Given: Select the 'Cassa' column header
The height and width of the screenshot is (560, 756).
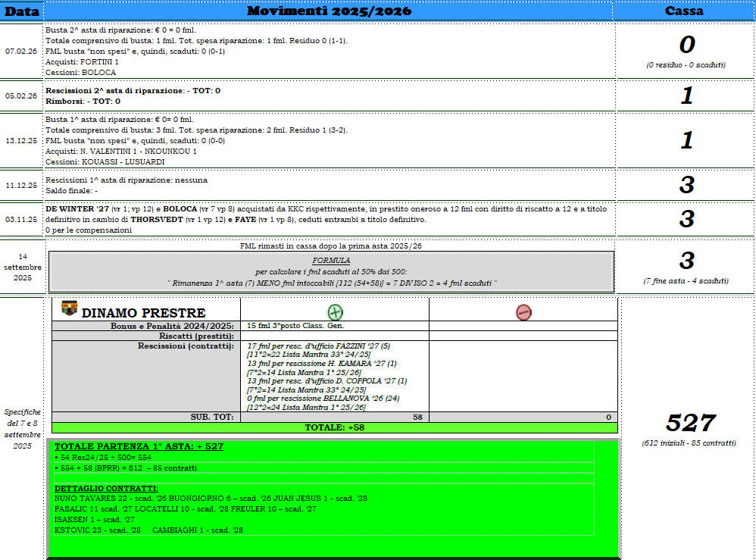Looking at the screenshot, I should pyautogui.click(x=683, y=11).
